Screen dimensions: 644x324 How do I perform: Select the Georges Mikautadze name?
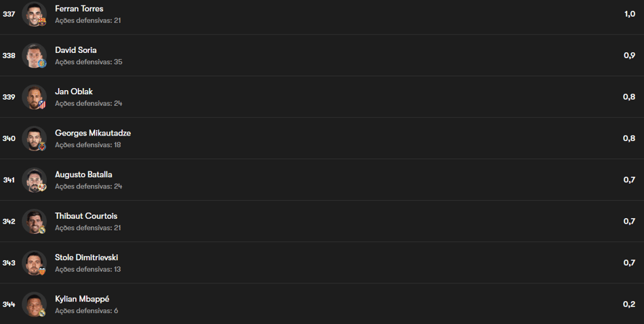point(93,133)
